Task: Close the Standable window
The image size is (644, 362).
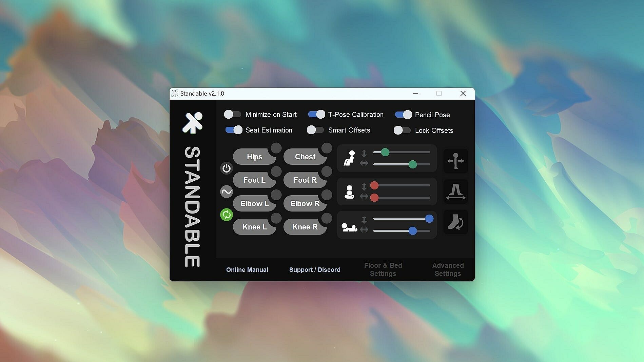Action: tap(463, 93)
